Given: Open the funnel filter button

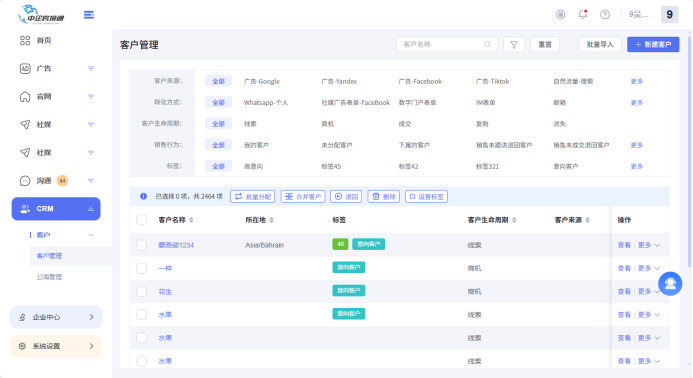Looking at the screenshot, I should click(x=514, y=44).
